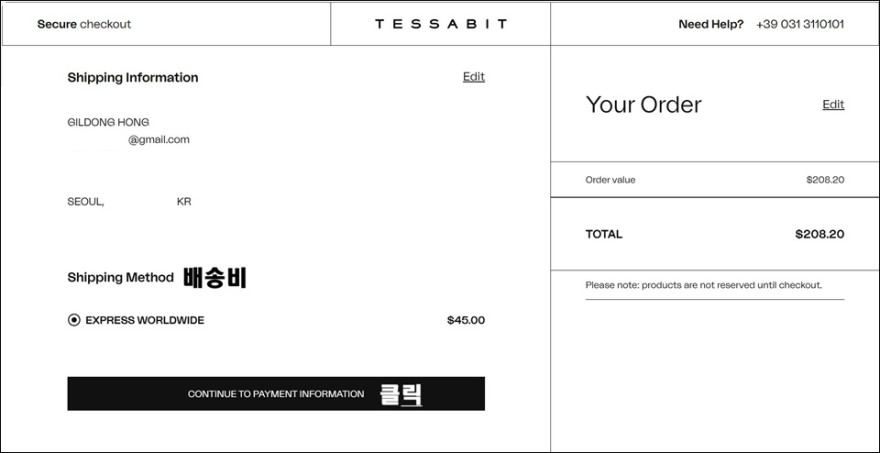The width and height of the screenshot is (880, 453).
Task: Click the TOTAL $208.20 amount
Action: tap(819, 234)
